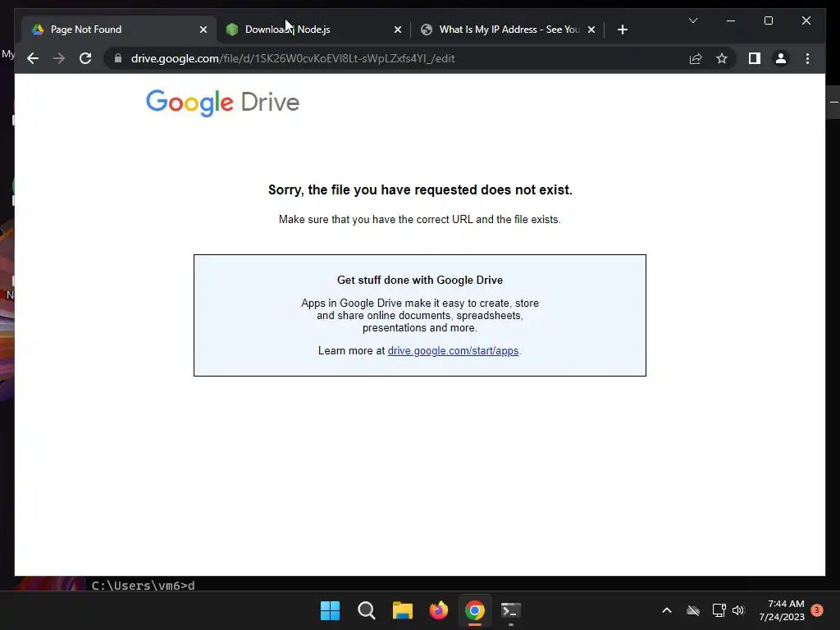Click the forward navigation arrow
Viewport: 840px width, 630px height.
pyautogui.click(x=59, y=58)
